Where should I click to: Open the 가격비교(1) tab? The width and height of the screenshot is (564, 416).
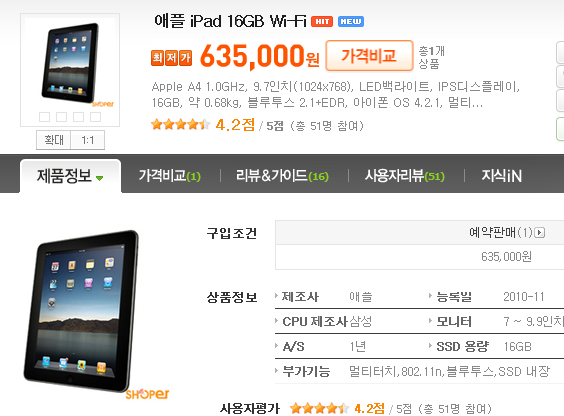click(x=170, y=176)
